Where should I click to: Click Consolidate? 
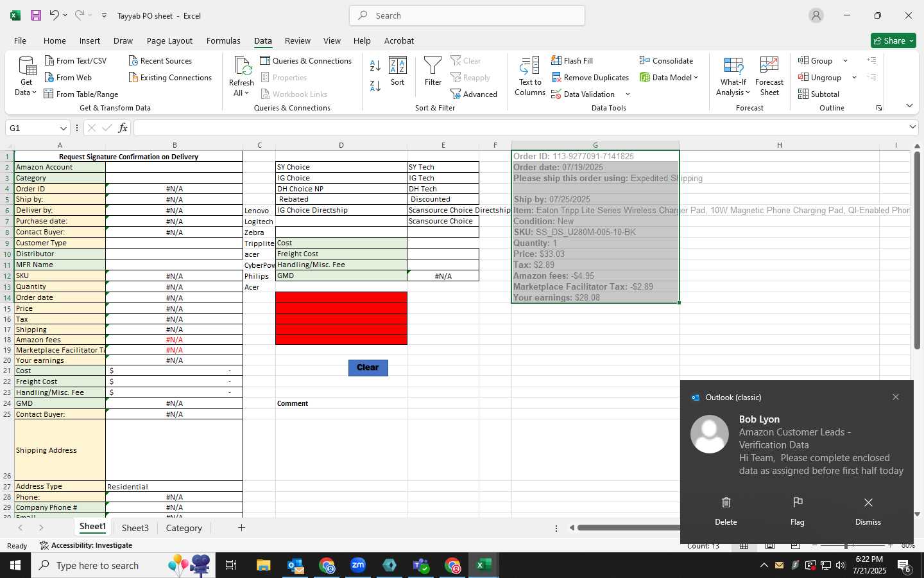click(666, 60)
